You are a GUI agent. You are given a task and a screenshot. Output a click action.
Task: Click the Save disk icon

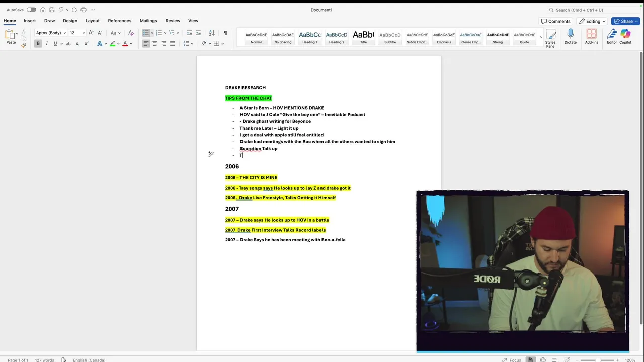[52, 10]
